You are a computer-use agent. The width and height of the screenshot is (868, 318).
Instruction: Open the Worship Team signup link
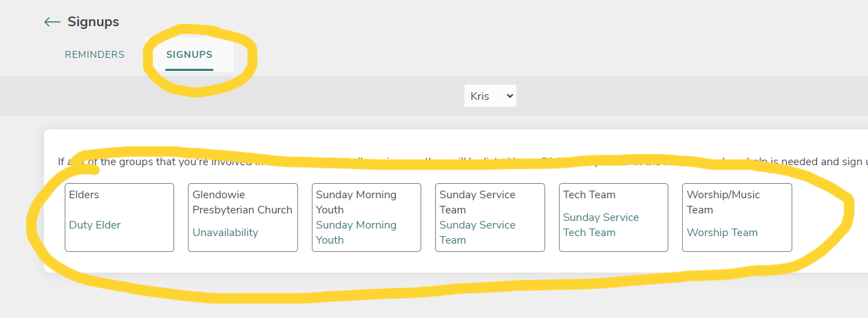tap(722, 233)
